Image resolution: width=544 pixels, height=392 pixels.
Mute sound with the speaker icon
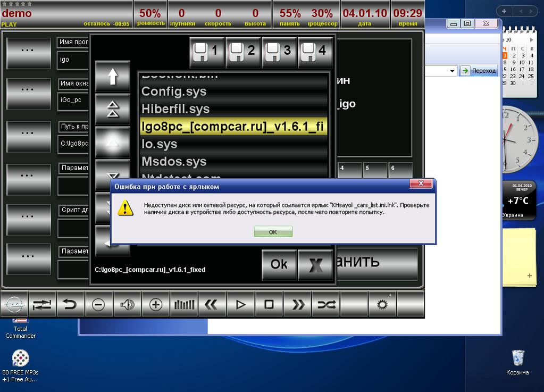tap(127, 304)
